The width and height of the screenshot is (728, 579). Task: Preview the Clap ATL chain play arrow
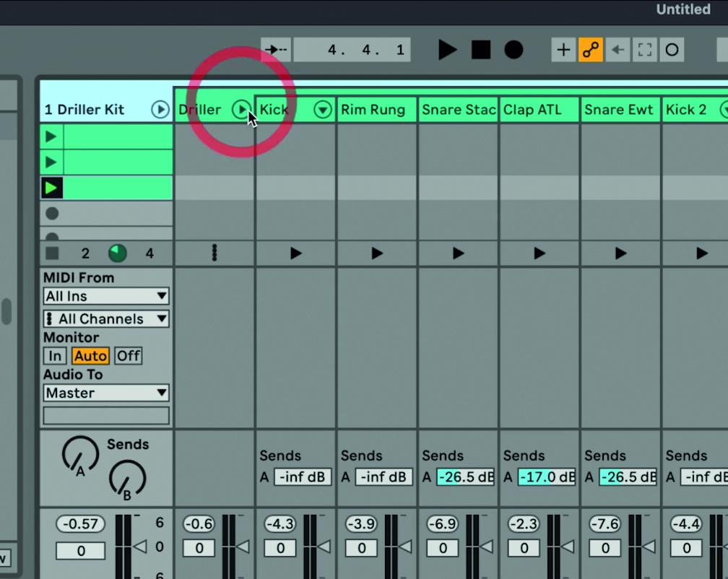coord(539,253)
